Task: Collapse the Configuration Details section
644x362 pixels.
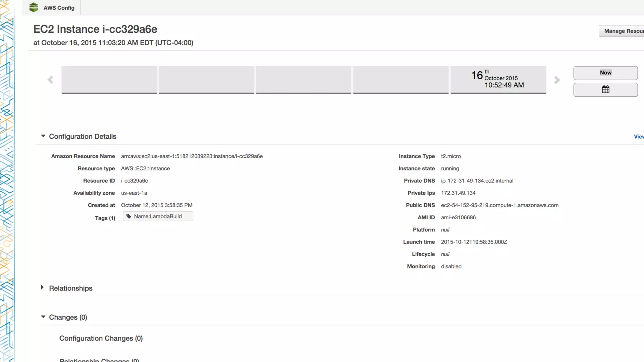Action: tap(43, 136)
